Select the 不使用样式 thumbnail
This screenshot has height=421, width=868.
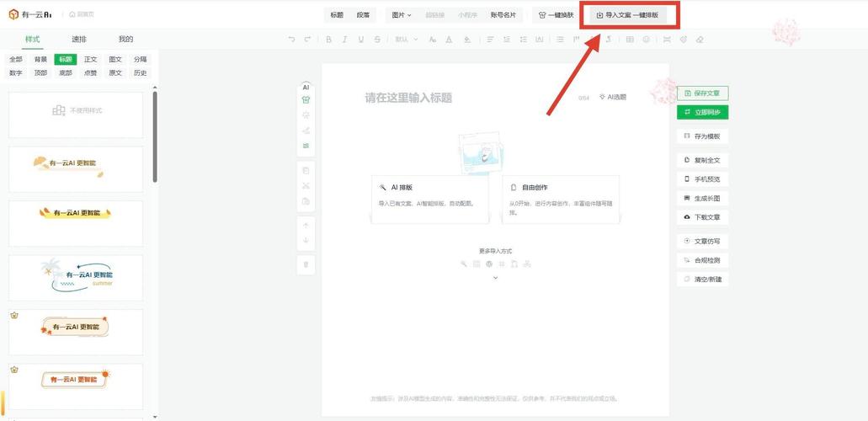pyautogui.click(x=76, y=115)
